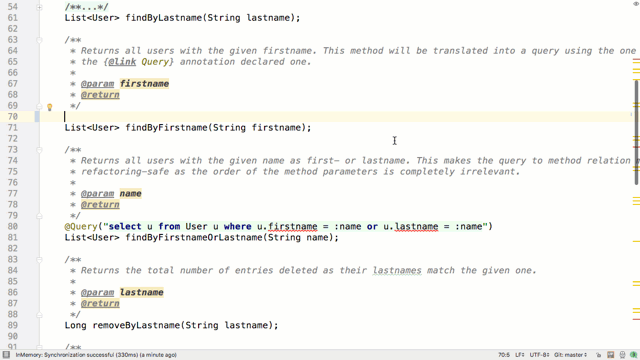Click the intention lightbulb icon at line 69
Screen dimensions: 640x360
[49, 107]
